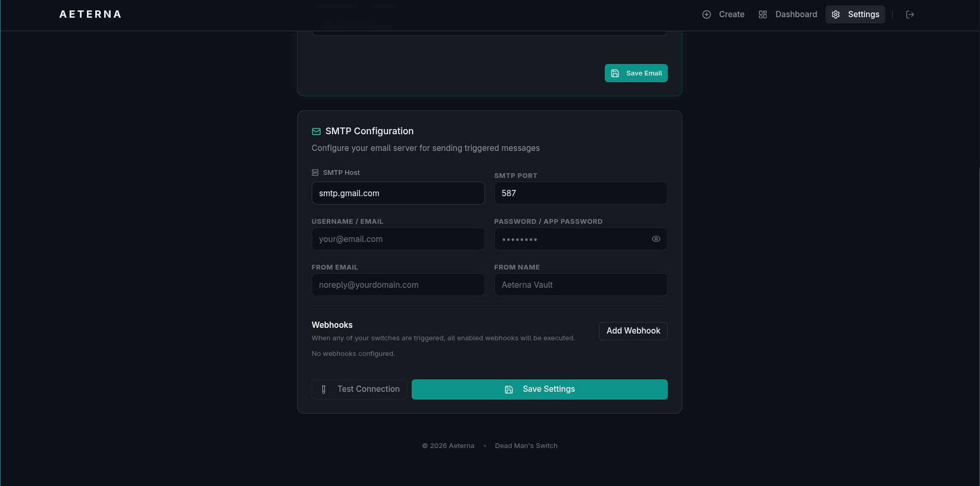Click the Add Webhook button
Image resolution: width=980 pixels, height=486 pixels.
click(x=633, y=331)
